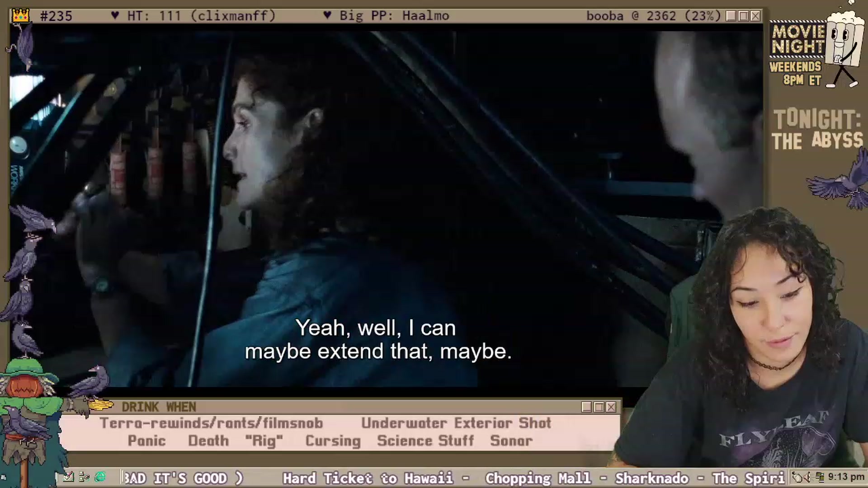This screenshot has height=488, width=868.
Task: Click the movie subtitle text
Action: point(378,340)
